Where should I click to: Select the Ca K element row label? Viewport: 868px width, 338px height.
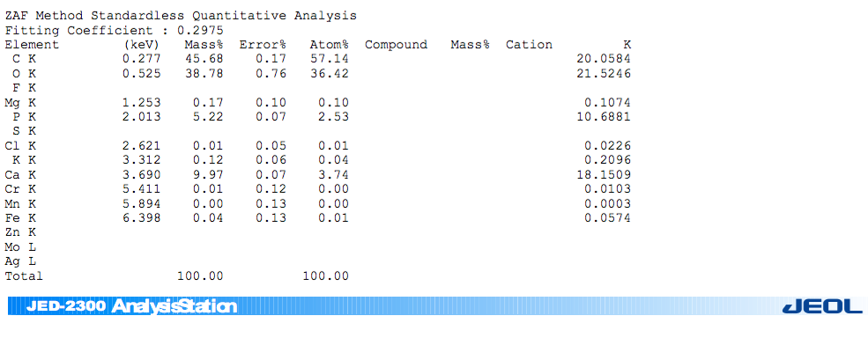pyautogui.click(x=20, y=175)
